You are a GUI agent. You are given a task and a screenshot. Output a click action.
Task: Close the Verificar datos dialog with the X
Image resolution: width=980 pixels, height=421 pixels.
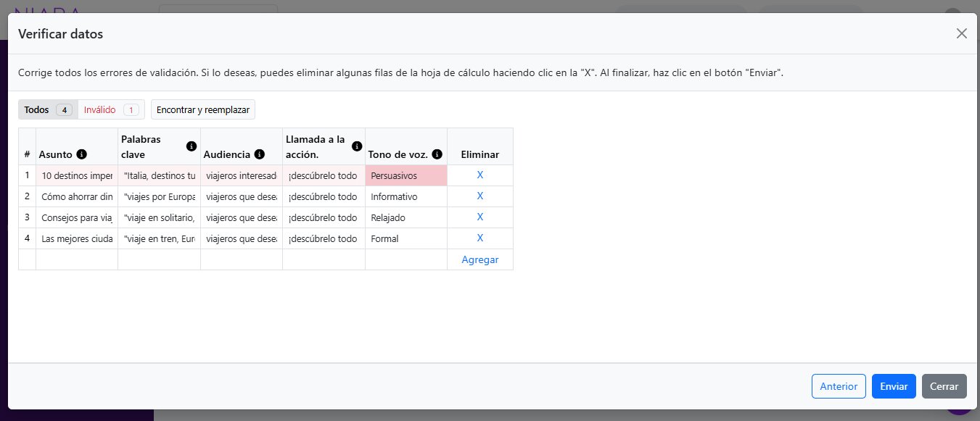pos(962,33)
